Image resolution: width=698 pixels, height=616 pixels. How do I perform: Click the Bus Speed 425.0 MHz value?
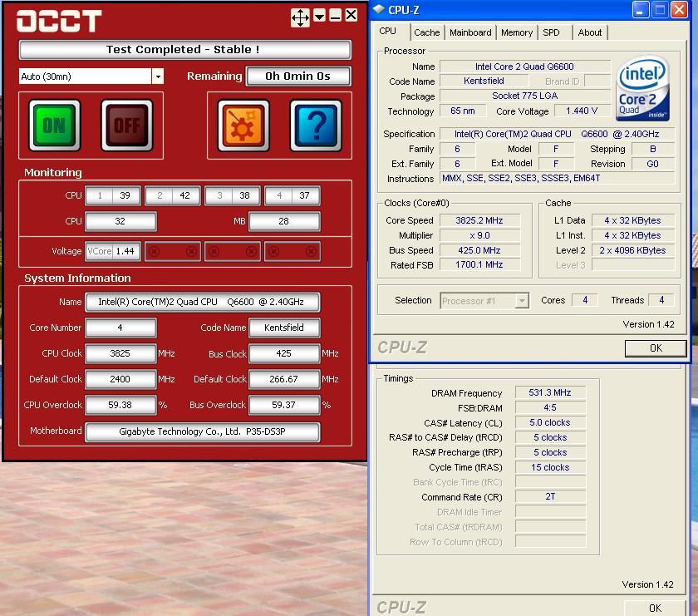coord(479,251)
